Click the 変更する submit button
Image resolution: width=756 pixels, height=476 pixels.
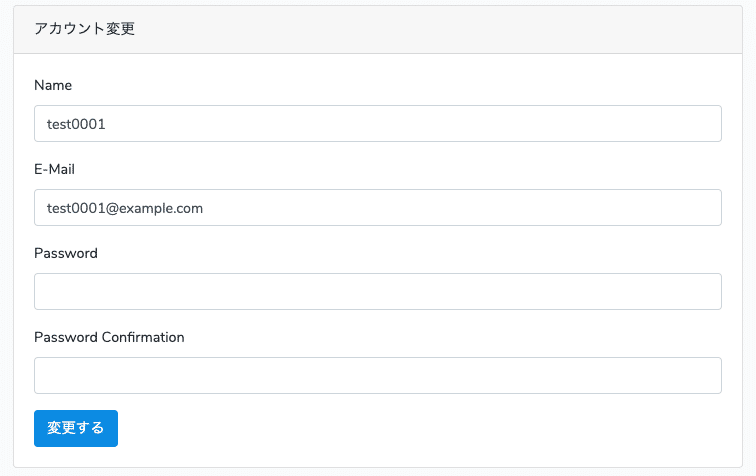[76, 428]
